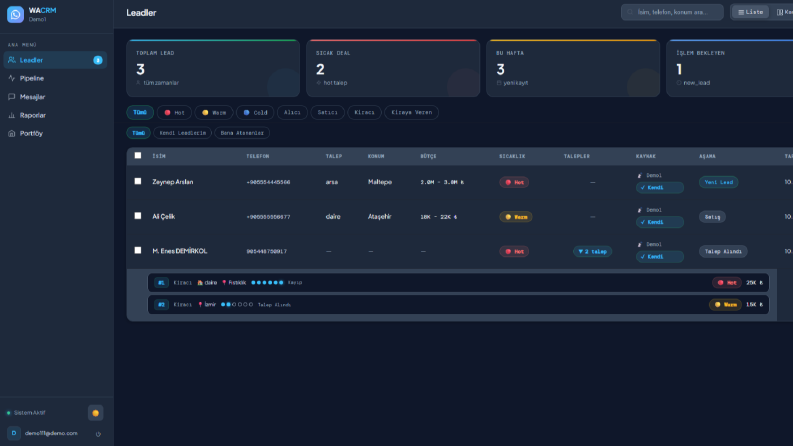The height and width of the screenshot is (446, 793).
Task: Click the logout power icon
Action: pos(98,434)
